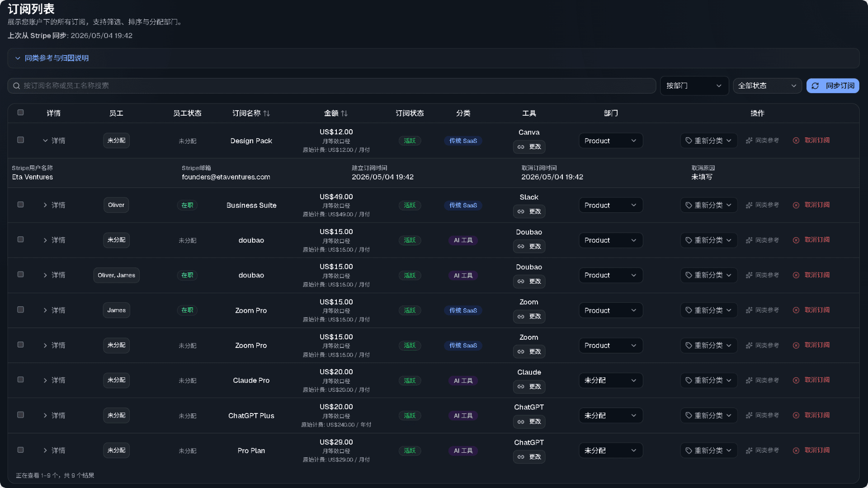Click the link icon for Canva tool
This screenshot has width=868, height=488.
coord(521,147)
